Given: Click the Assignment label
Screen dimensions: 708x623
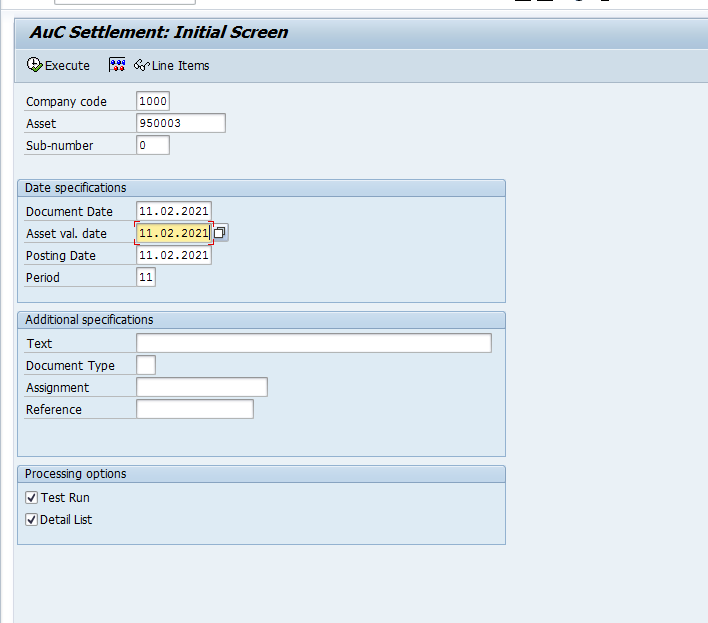Looking at the screenshot, I should 57,388.
